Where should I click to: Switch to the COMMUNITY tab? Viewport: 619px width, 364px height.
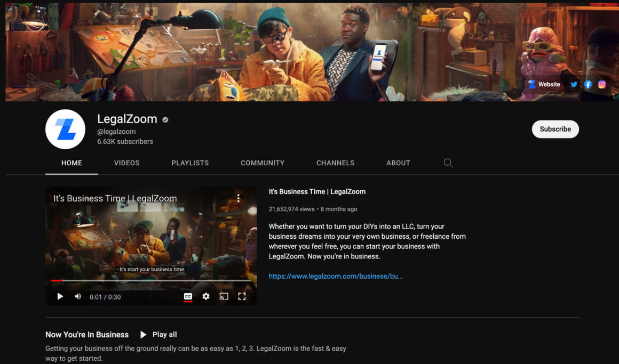coord(263,163)
